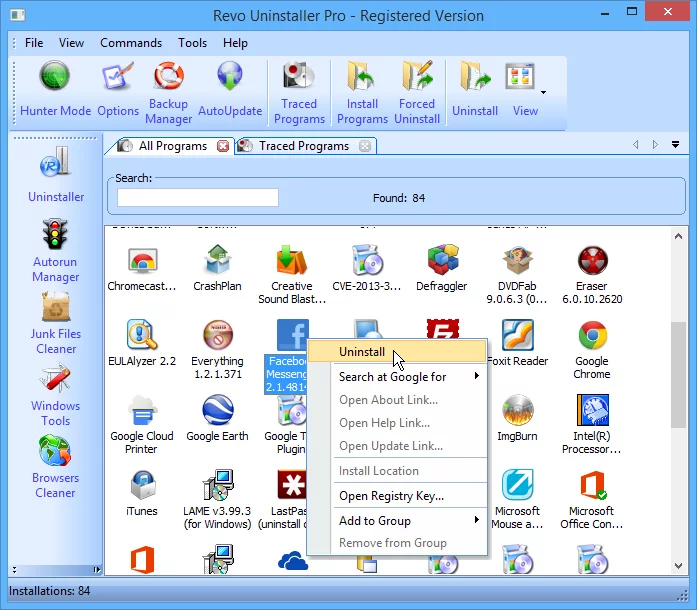
Task: Close the Traced Programs tab
Action: [x=365, y=146]
